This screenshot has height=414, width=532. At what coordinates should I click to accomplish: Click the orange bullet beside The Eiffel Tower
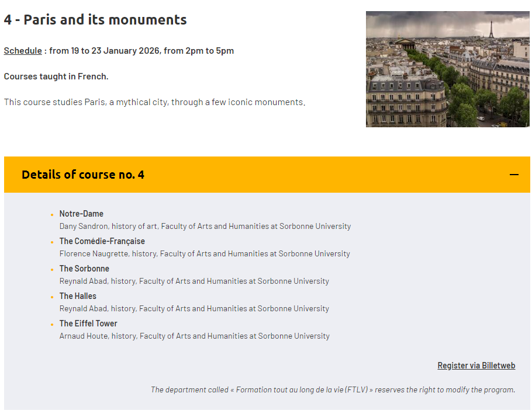[52, 325]
